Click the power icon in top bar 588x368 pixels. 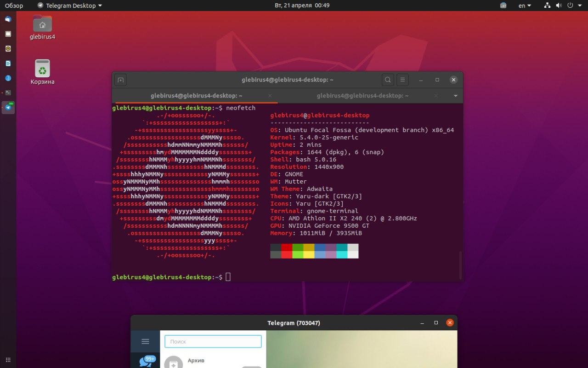pyautogui.click(x=570, y=6)
